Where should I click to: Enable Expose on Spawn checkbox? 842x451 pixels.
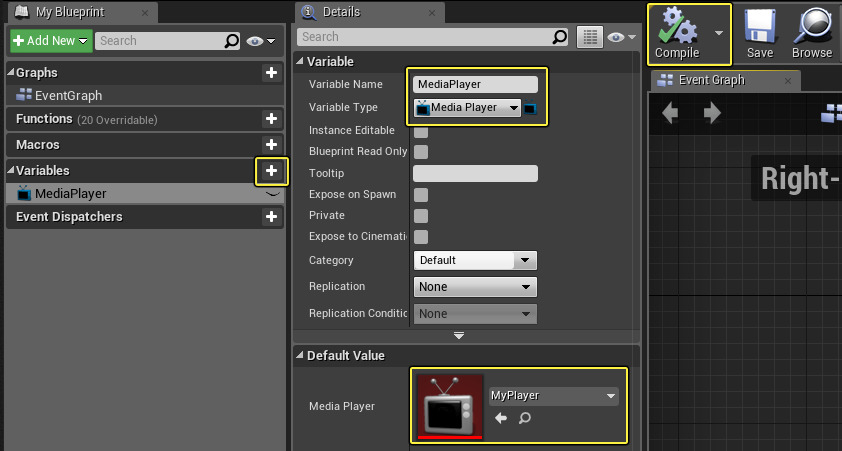pyautogui.click(x=421, y=194)
